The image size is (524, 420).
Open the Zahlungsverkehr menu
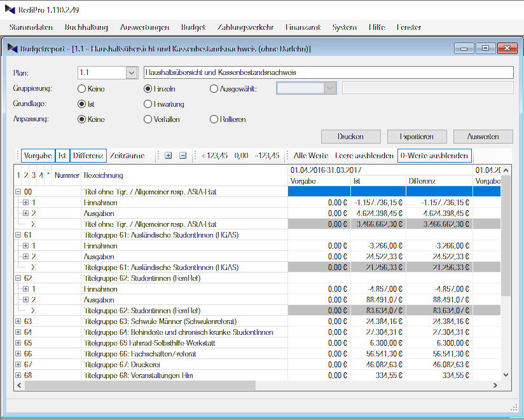245,27
